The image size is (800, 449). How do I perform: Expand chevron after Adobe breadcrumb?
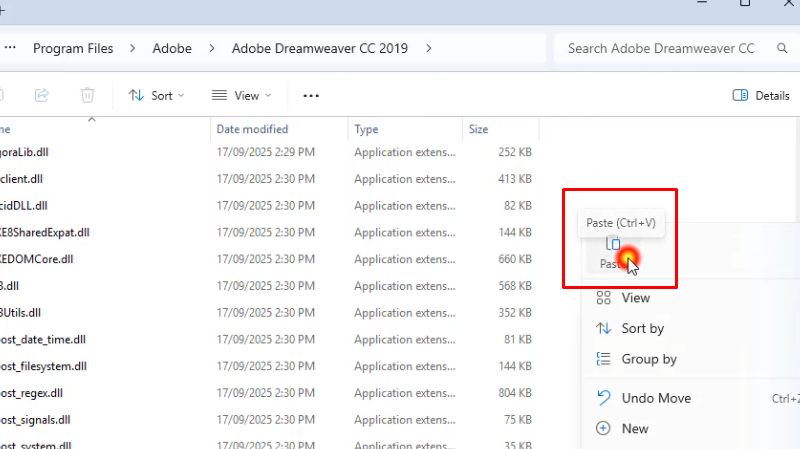[x=212, y=48]
